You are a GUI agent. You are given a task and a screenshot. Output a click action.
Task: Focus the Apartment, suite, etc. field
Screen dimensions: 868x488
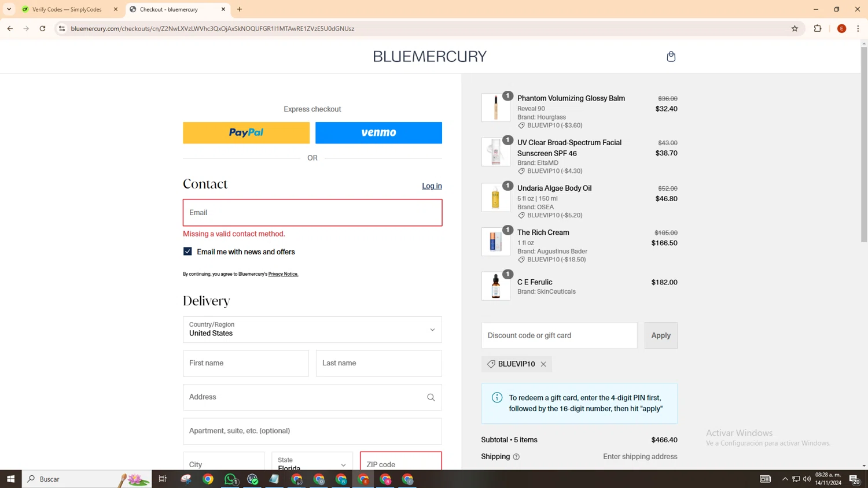tap(312, 431)
